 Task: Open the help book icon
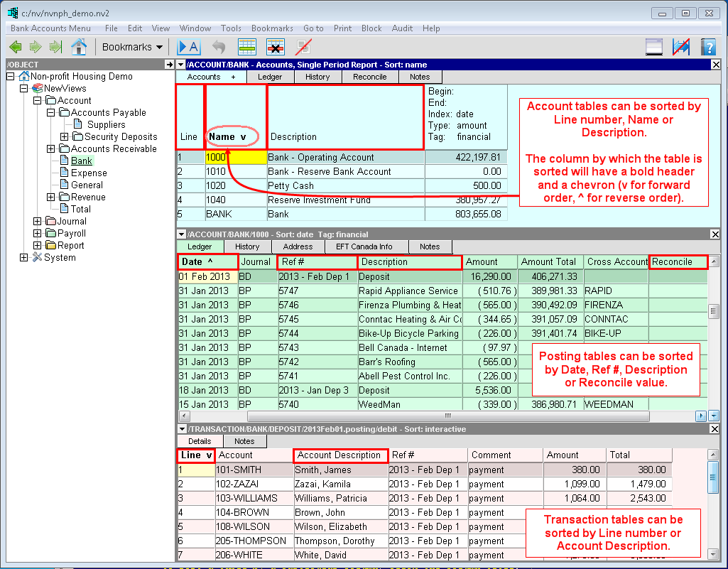pos(707,48)
